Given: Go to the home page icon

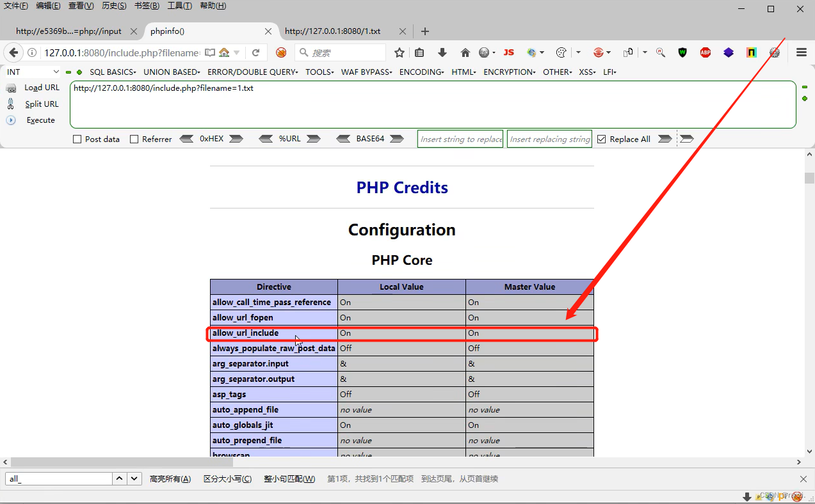Looking at the screenshot, I should [465, 52].
